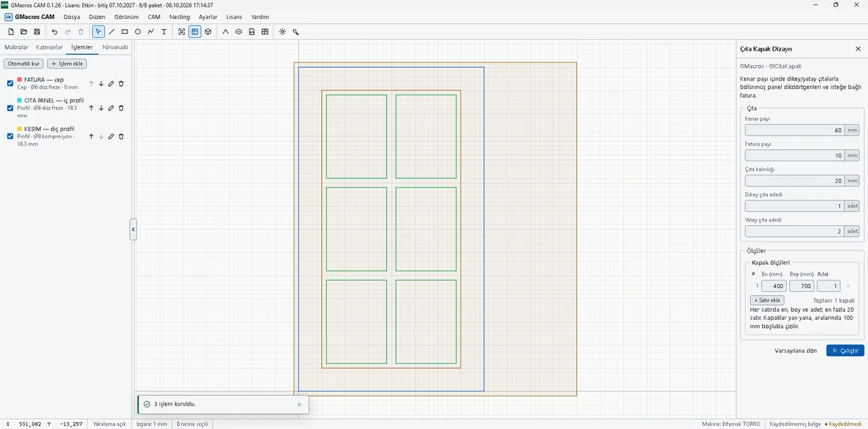Delete the FATURA operation
868x429 pixels.
click(121, 84)
